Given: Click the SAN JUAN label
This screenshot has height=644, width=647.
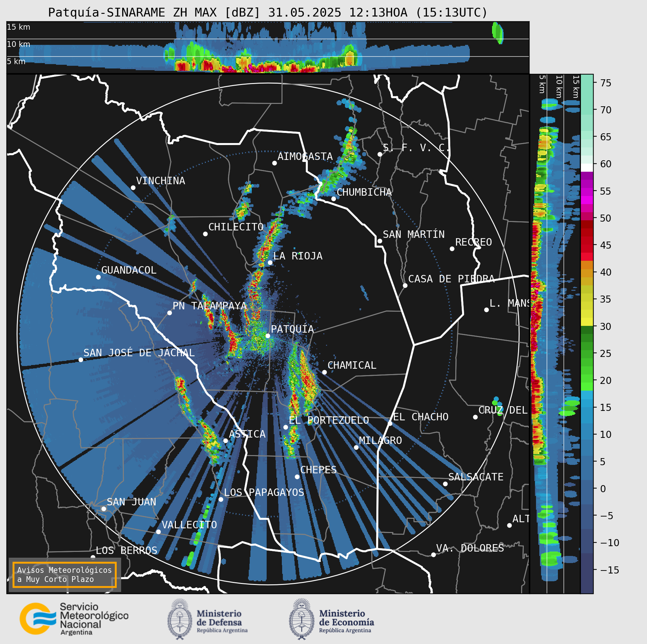Looking at the screenshot, I should click(x=132, y=502).
